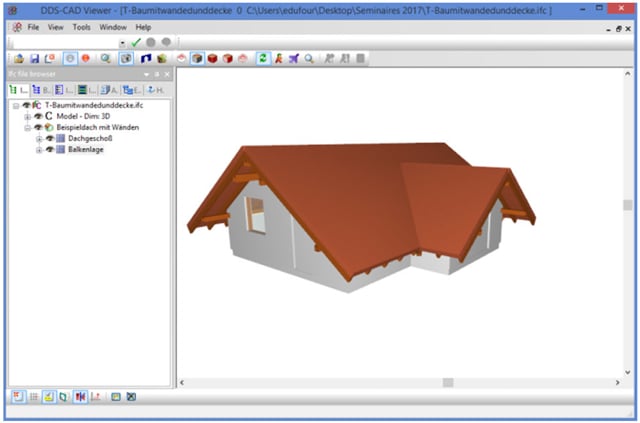Click the blue floppy disk save icon
640x423 pixels.
[35, 58]
